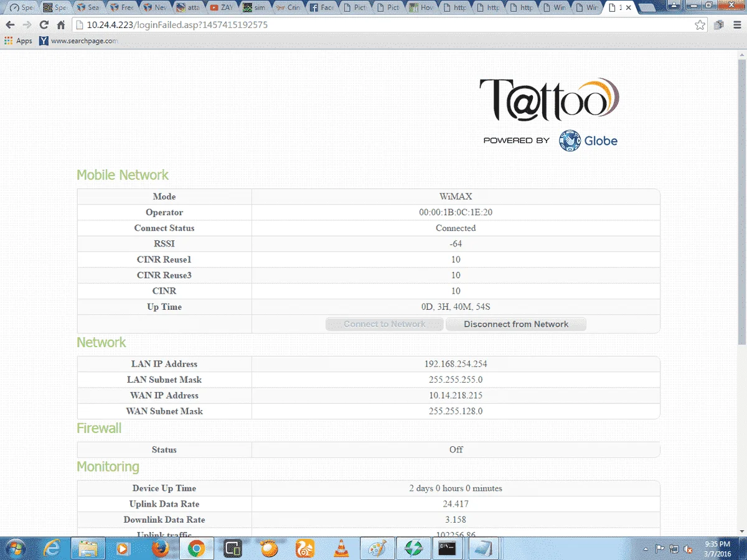Switch to the YouTube 'ZAY' tab

222,8
